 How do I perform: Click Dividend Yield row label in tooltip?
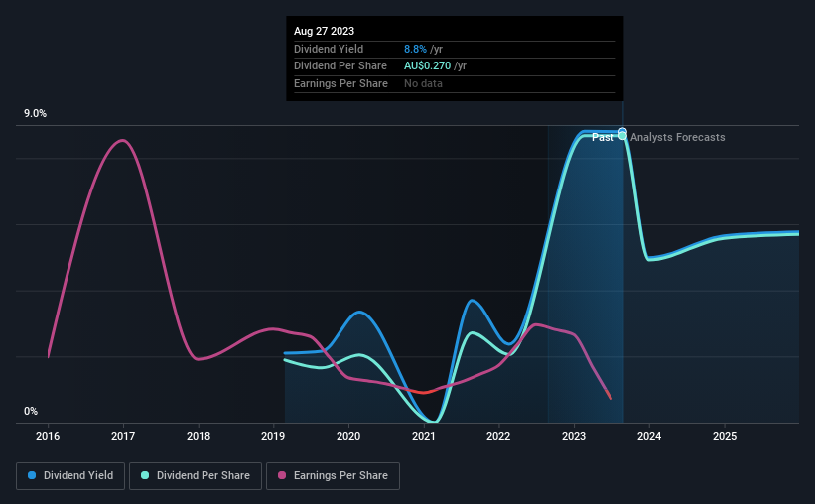pos(329,49)
